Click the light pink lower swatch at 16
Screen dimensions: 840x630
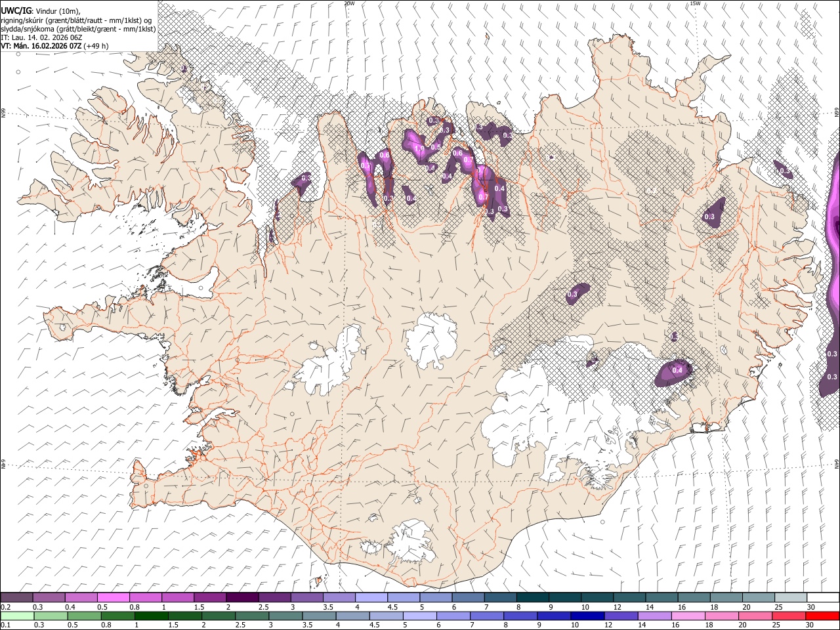point(687,616)
